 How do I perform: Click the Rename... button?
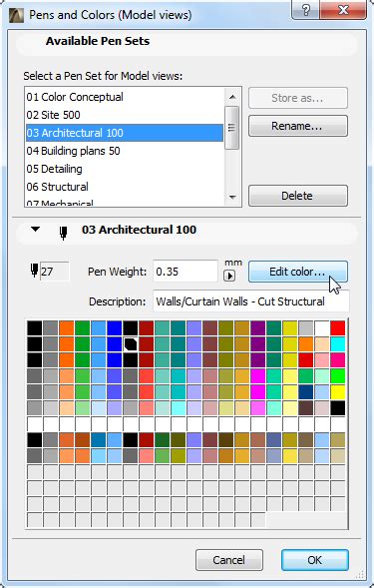[298, 126]
